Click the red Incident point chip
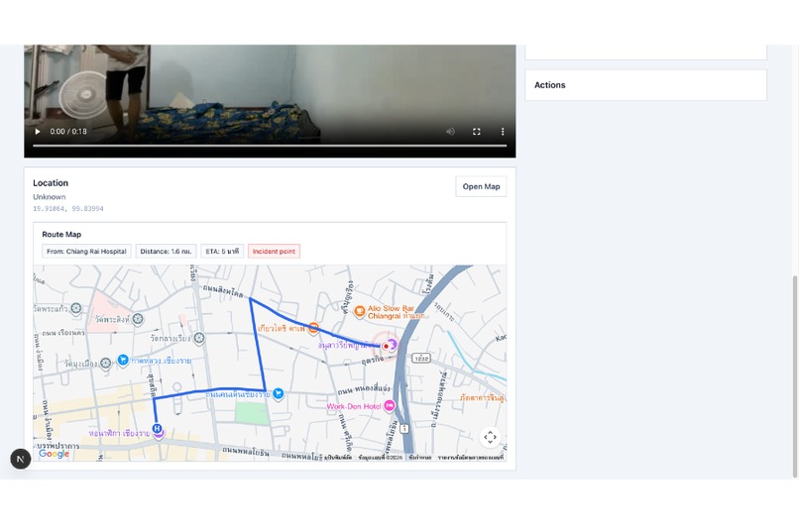This screenshot has height=532, width=799. point(274,251)
